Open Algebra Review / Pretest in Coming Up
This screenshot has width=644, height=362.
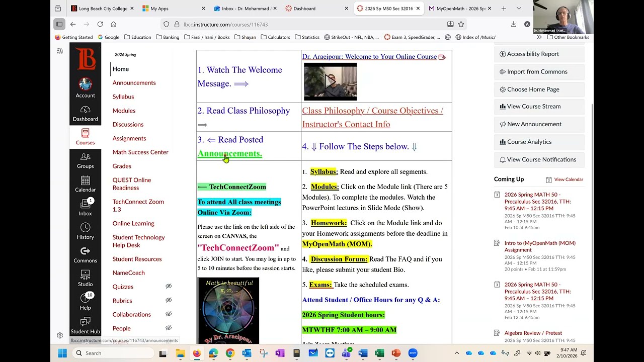point(533,333)
